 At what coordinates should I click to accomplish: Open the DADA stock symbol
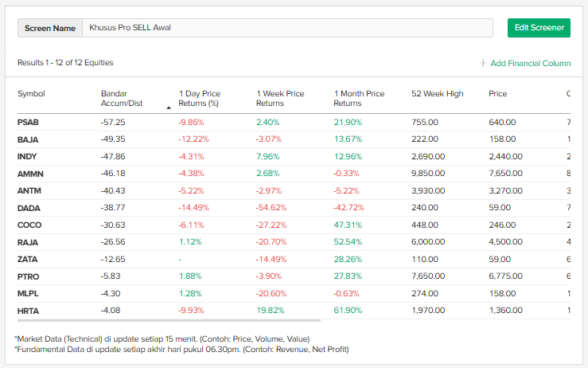[x=29, y=208]
